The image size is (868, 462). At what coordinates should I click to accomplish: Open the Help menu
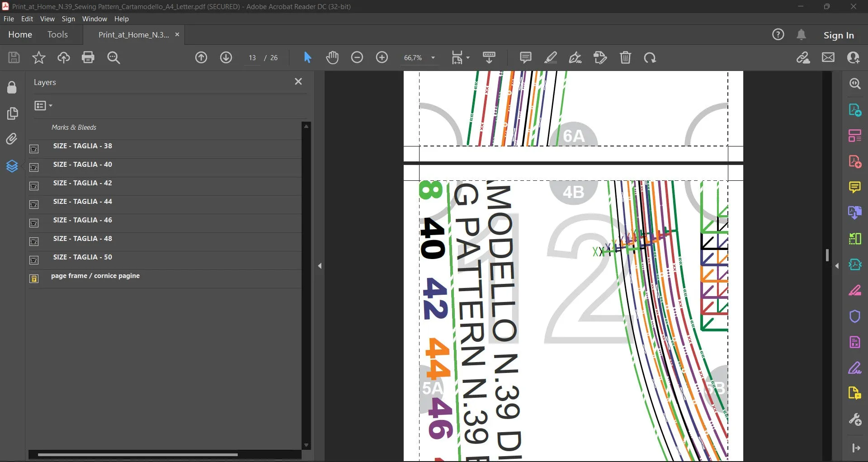click(122, 19)
